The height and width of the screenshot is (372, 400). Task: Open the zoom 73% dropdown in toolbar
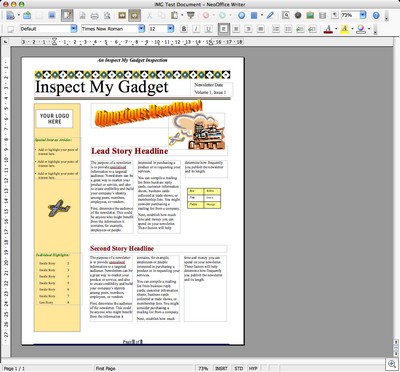[363, 15]
